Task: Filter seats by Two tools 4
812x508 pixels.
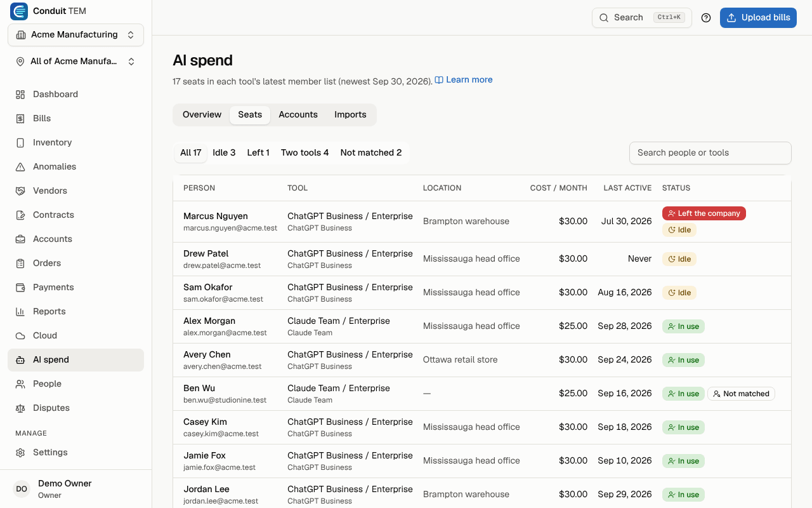Action: point(304,152)
